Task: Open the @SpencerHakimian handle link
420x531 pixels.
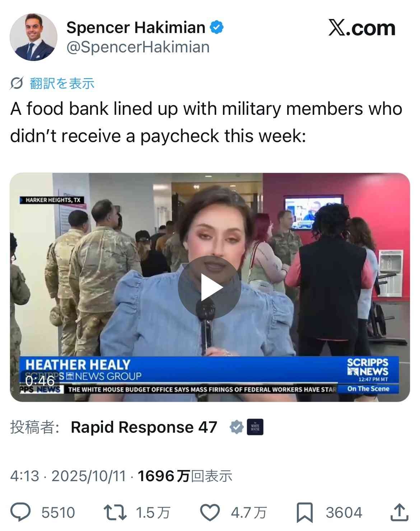Action: point(138,47)
